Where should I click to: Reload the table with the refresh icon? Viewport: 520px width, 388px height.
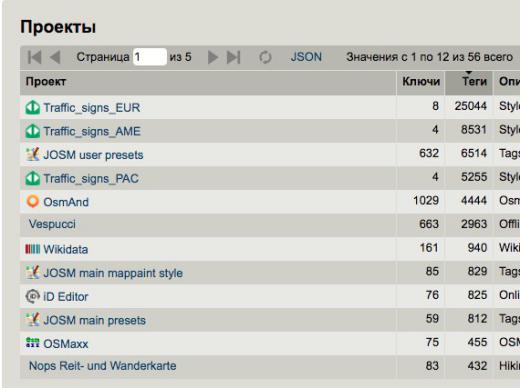[265, 57]
